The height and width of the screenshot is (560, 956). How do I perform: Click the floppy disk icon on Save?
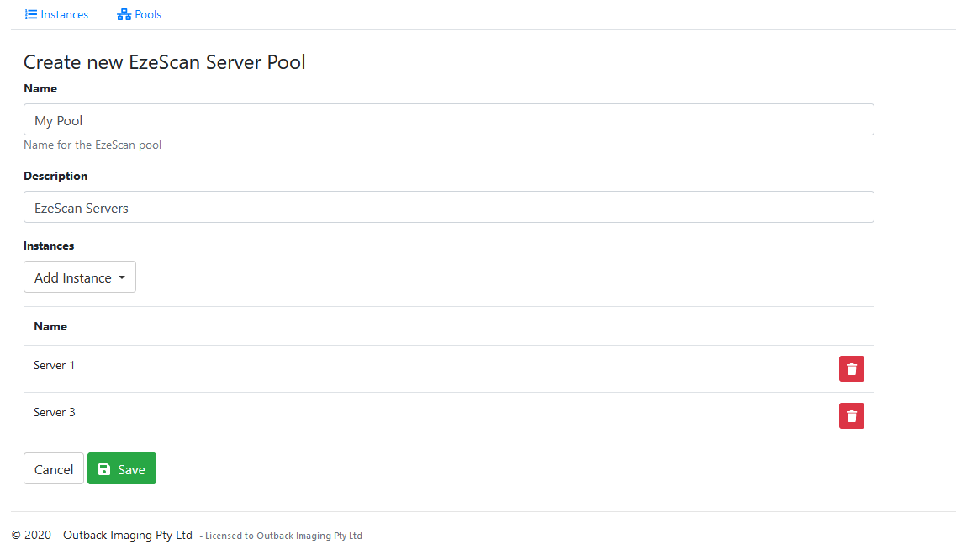click(x=104, y=469)
